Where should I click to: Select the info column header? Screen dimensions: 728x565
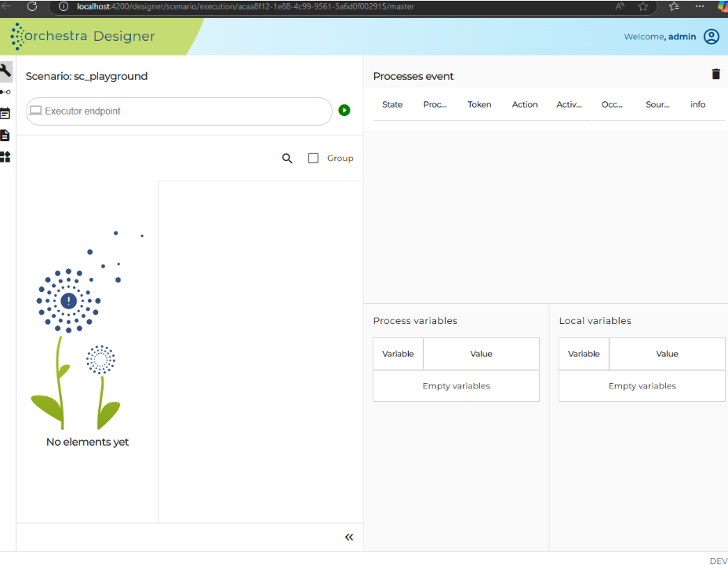[698, 104]
